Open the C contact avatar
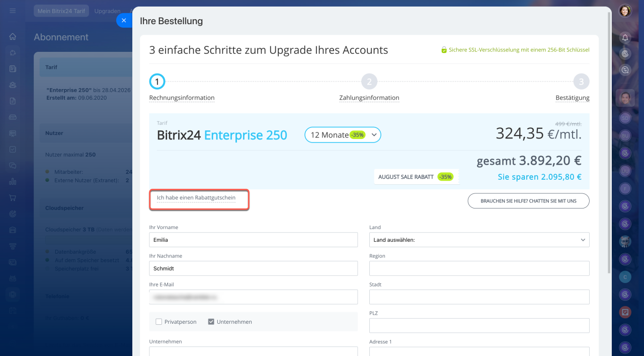The width and height of the screenshot is (644, 356). (625, 276)
